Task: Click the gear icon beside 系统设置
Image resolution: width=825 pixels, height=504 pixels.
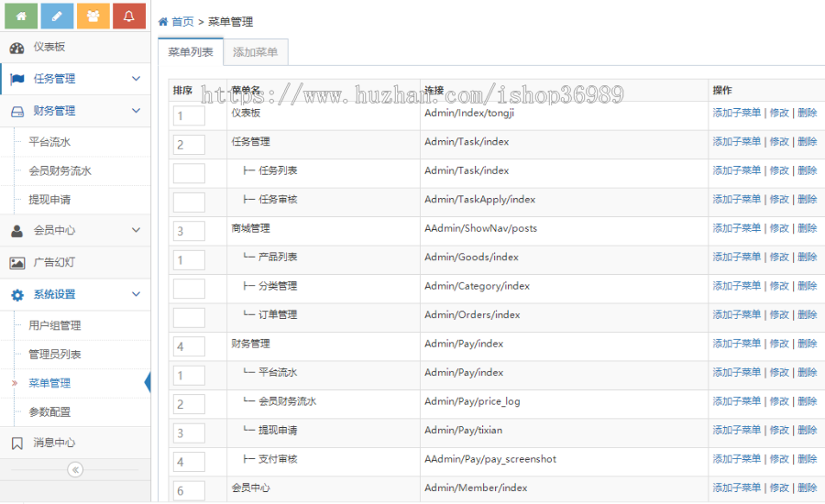Action: pos(17,295)
